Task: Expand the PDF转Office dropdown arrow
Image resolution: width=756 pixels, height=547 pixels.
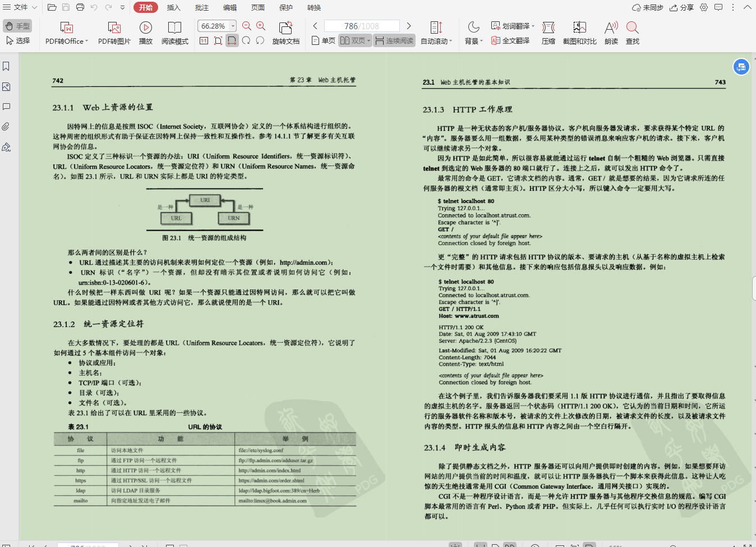Action: [x=86, y=41]
